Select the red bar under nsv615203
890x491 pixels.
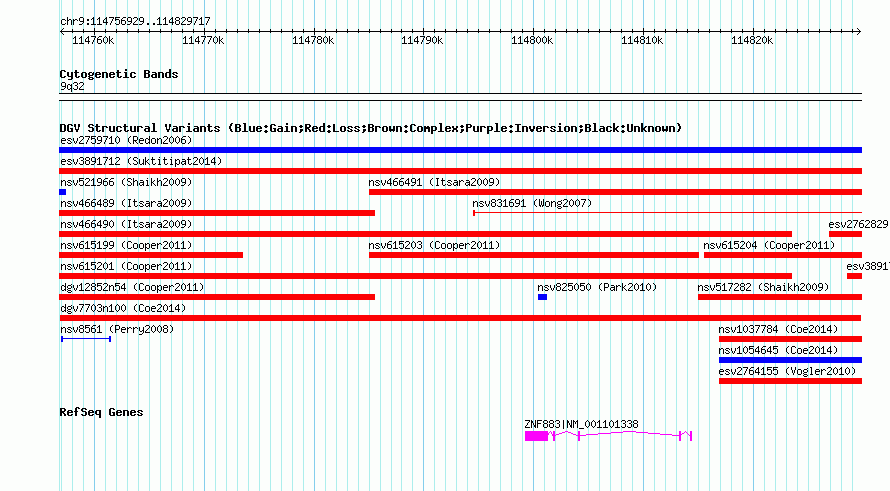534,255
